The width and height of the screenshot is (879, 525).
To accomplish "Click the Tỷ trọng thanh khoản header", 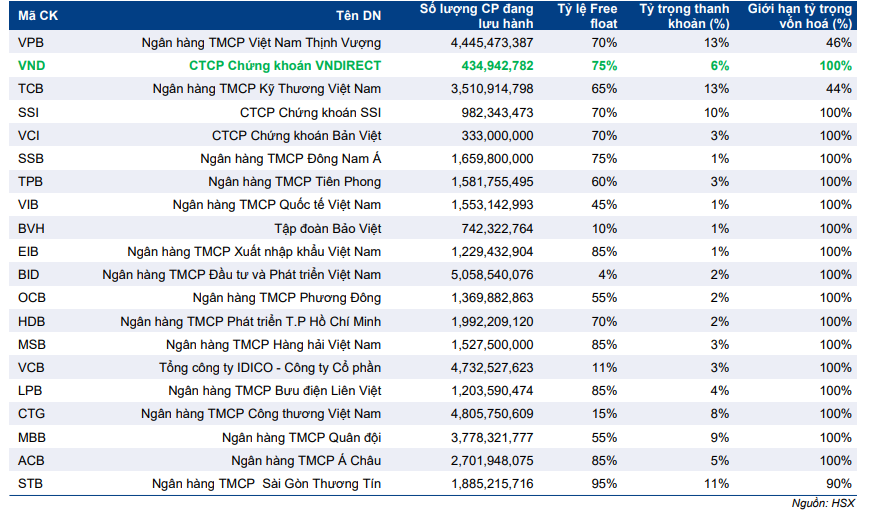I will [684, 16].
